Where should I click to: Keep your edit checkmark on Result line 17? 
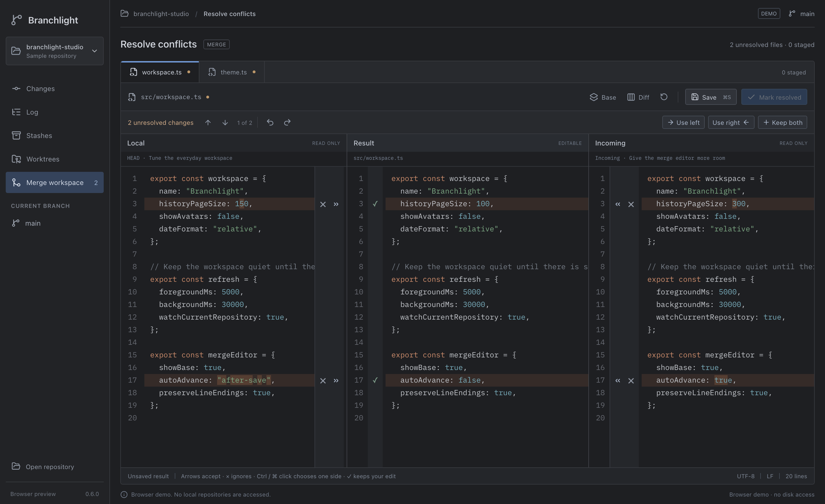click(x=375, y=380)
